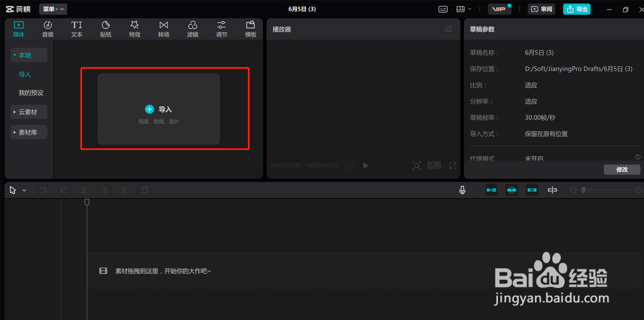644x320 pixels.
Task: Expand the layout dropdown arrow
Action: (x=470, y=9)
